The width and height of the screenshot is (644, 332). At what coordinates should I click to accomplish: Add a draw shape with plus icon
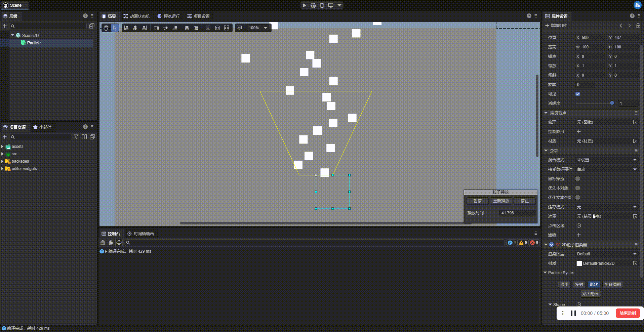(578, 132)
